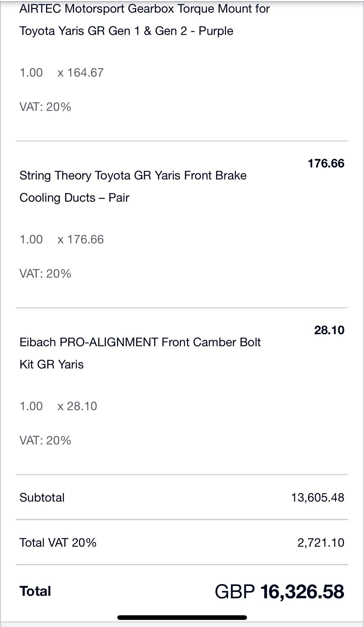The width and height of the screenshot is (364, 627).
Task: Select the Total VAT 20% label
Action: point(58,543)
